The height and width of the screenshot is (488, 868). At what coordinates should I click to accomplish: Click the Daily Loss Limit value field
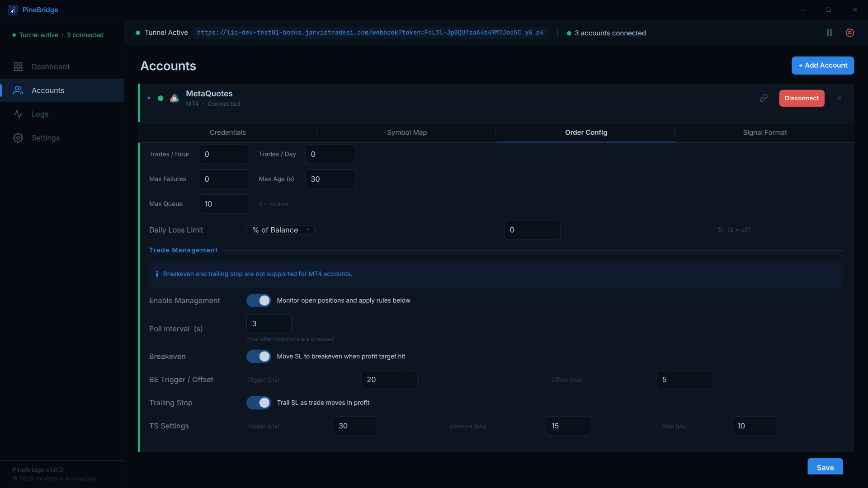(x=532, y=230)
